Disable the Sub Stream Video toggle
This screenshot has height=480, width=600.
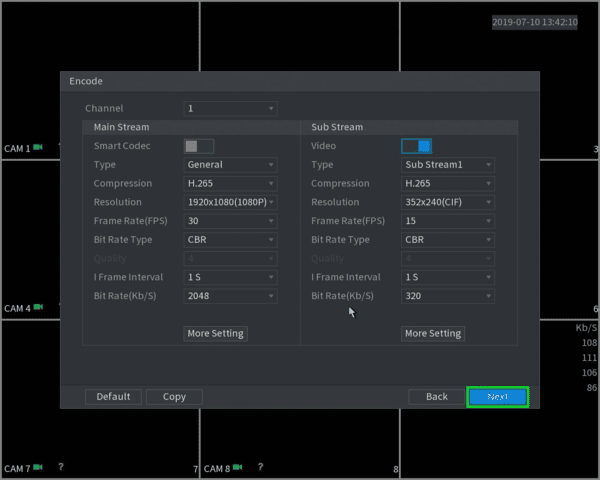coord(416,146)
